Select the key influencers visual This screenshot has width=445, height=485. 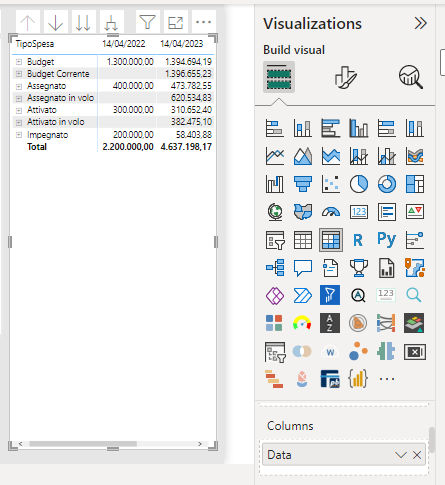[x=415, y=240]
